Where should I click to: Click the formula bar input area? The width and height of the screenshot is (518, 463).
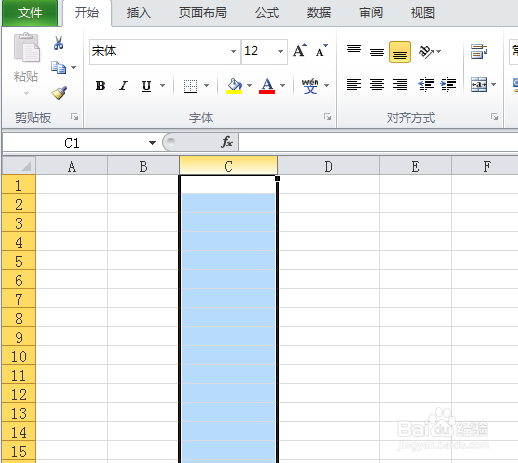378,143
